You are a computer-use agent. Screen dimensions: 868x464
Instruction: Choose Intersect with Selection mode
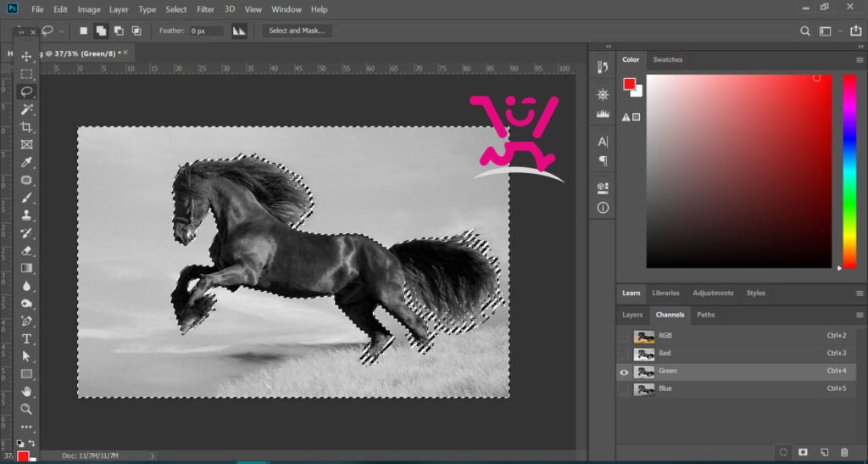[x=136, y=31]
